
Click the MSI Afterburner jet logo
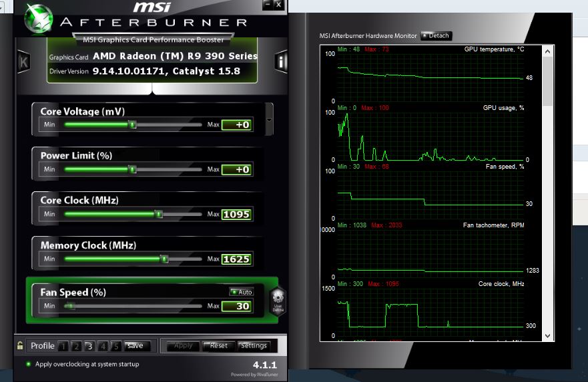38,18
